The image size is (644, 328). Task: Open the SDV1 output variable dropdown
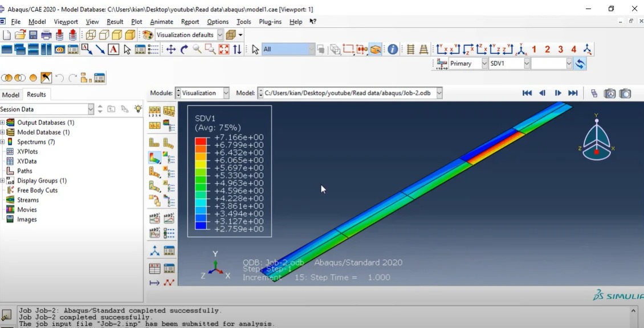coord(527,63)
